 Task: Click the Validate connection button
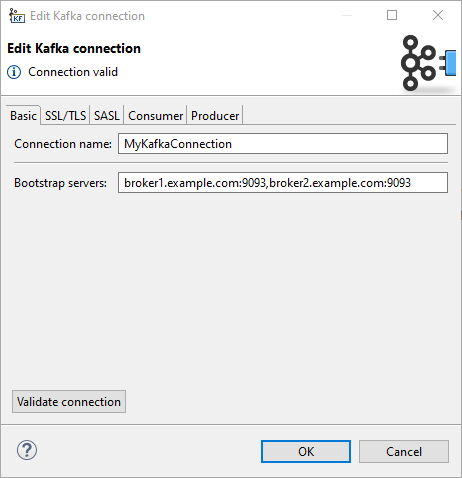pyautogui.click(x=69, y=402)
